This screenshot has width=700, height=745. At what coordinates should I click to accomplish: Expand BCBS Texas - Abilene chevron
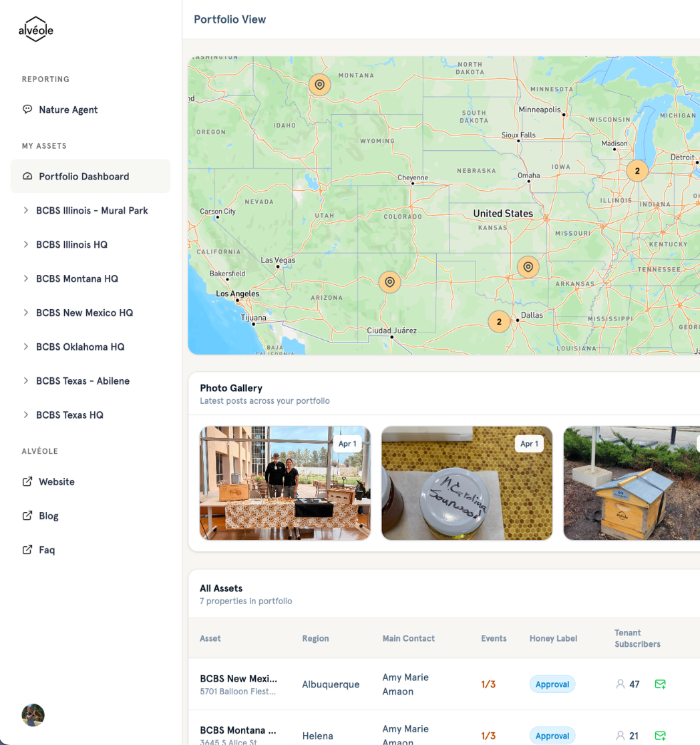click(25, 381)
